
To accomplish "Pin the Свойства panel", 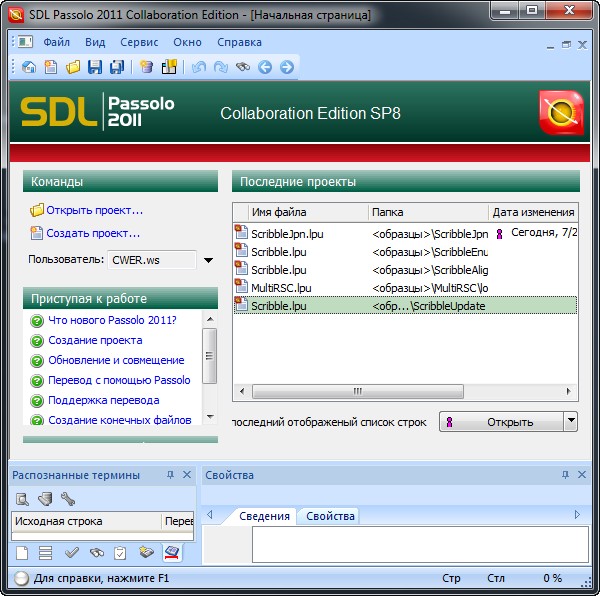I will pyautogui.click(x=565, y=475).
